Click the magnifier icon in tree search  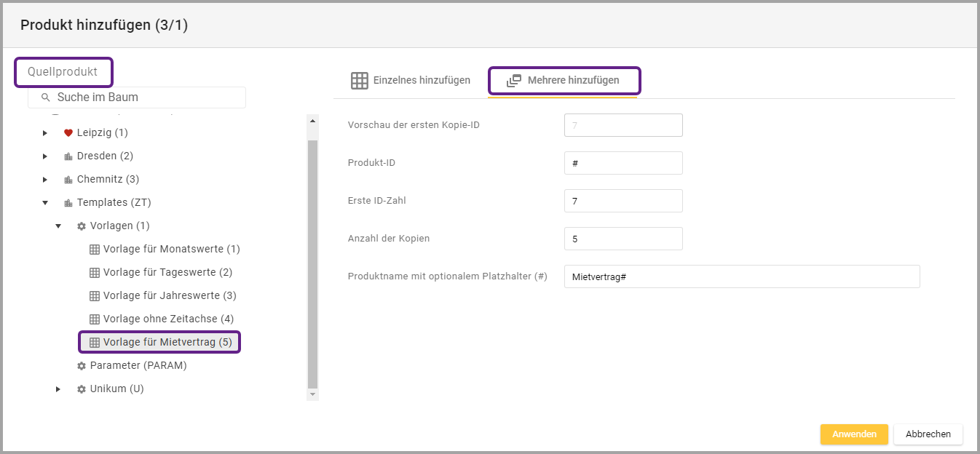tap(45, 97)
